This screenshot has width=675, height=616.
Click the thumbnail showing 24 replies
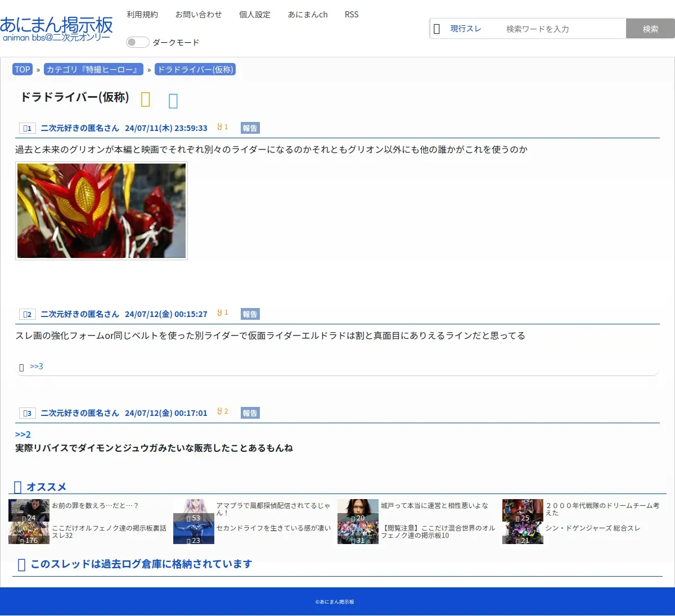[29, 510]
